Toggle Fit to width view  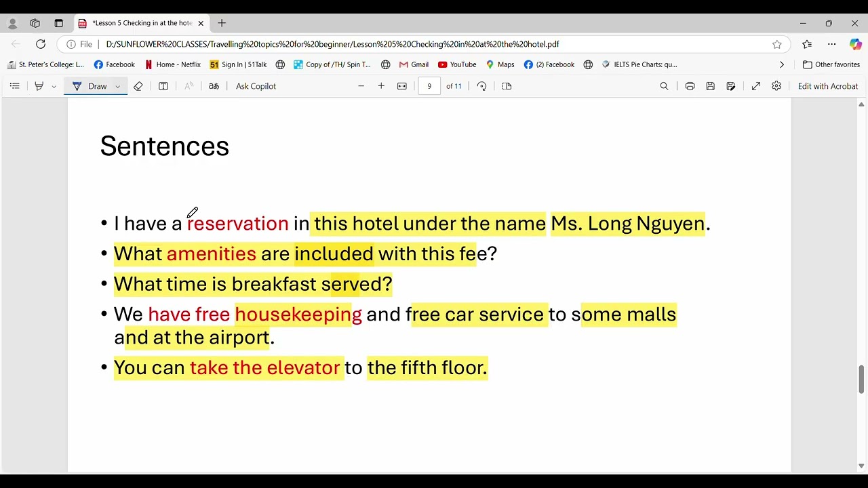coord(402,86)
